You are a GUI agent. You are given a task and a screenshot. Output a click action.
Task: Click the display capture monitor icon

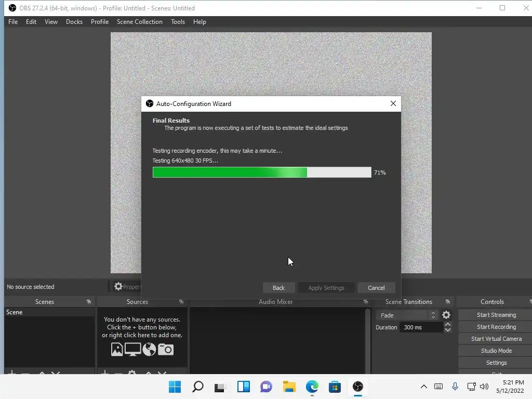pos(132,350)
